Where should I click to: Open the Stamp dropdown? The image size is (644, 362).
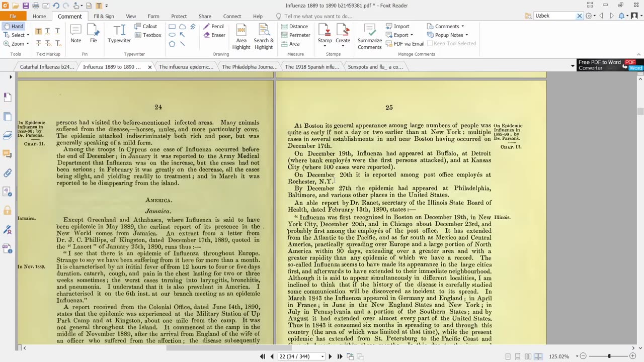(x=325, y=35)
